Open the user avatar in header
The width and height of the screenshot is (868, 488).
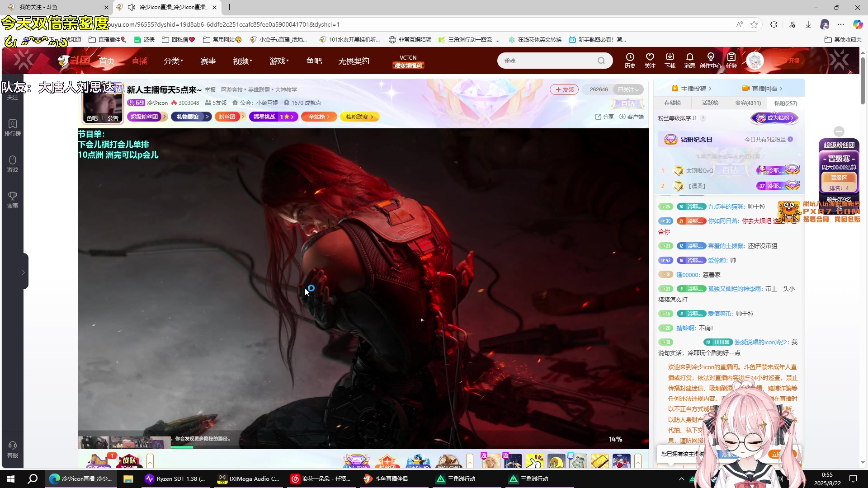tap(755, 61)
